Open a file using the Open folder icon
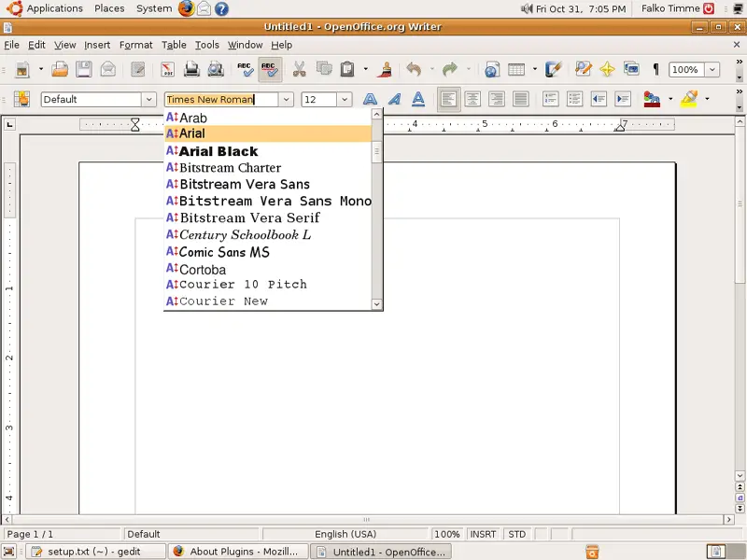This screenshot has height=560, width=747. coord(60,69)
